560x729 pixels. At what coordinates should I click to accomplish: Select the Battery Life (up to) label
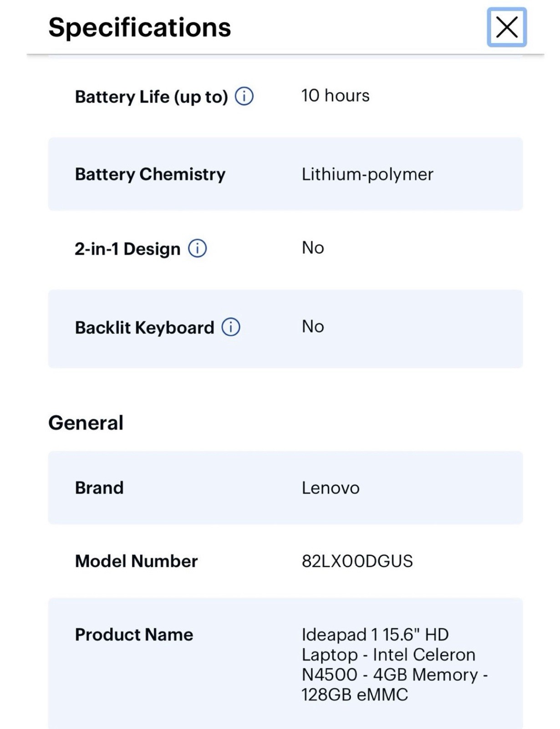(x=151, y=97)
